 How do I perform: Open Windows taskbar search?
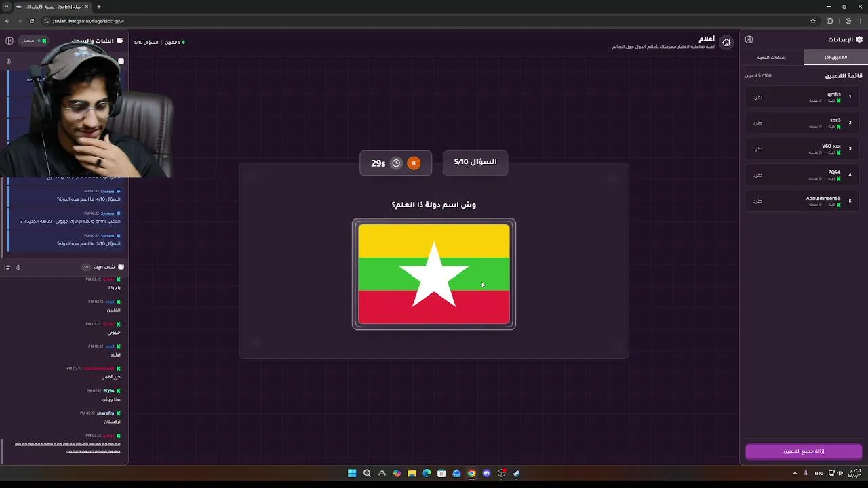[x=367, y=473]
